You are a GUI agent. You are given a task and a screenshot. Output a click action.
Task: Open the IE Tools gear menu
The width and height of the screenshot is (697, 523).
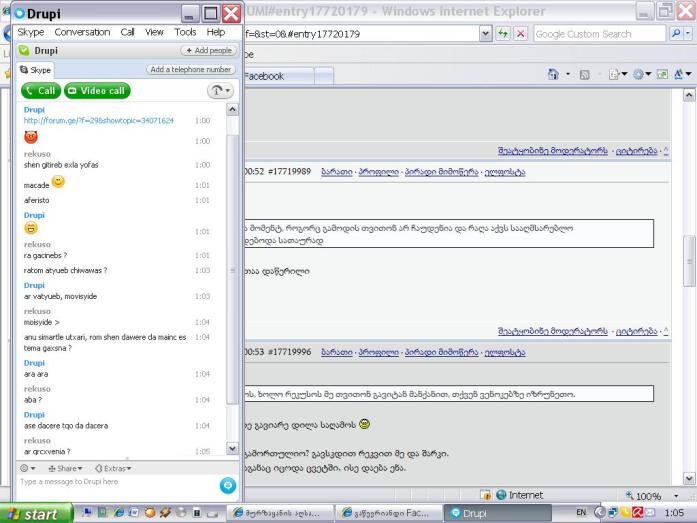pyautogui.click(x=642, y=74)
